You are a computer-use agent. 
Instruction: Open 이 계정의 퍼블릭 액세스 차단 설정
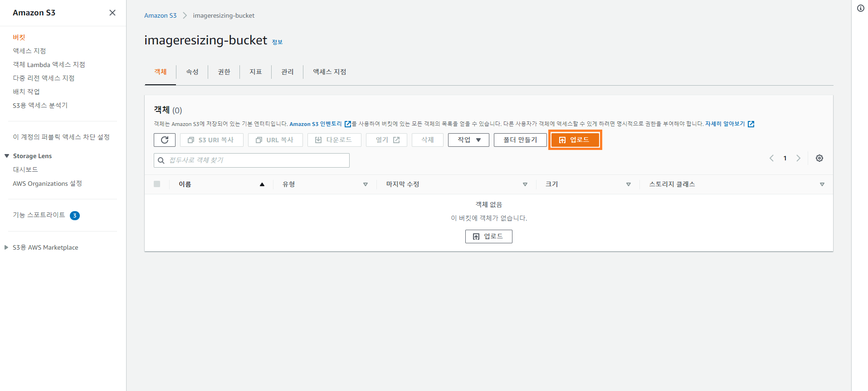pyautogui.click(x=61, y=137)
